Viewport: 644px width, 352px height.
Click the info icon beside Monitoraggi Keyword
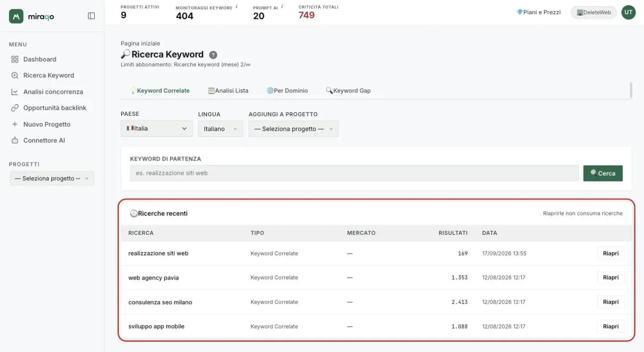pos(237,7)
